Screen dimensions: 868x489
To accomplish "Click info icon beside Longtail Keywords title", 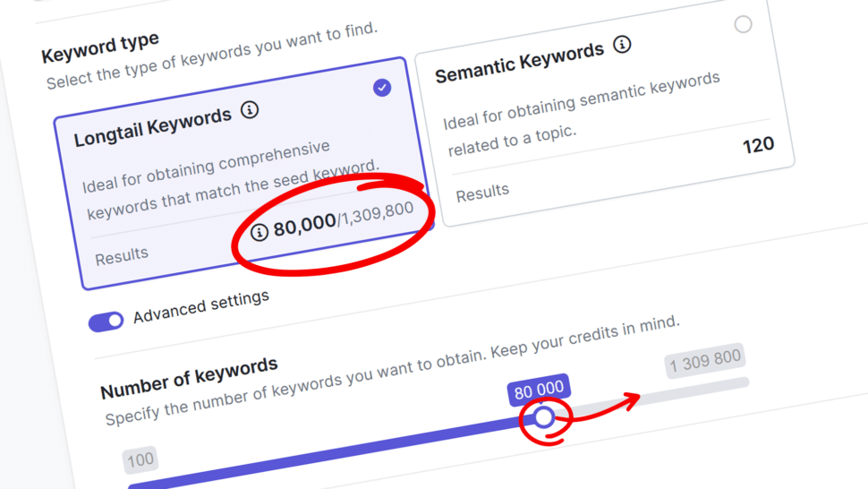I will [x=250, y=110].
